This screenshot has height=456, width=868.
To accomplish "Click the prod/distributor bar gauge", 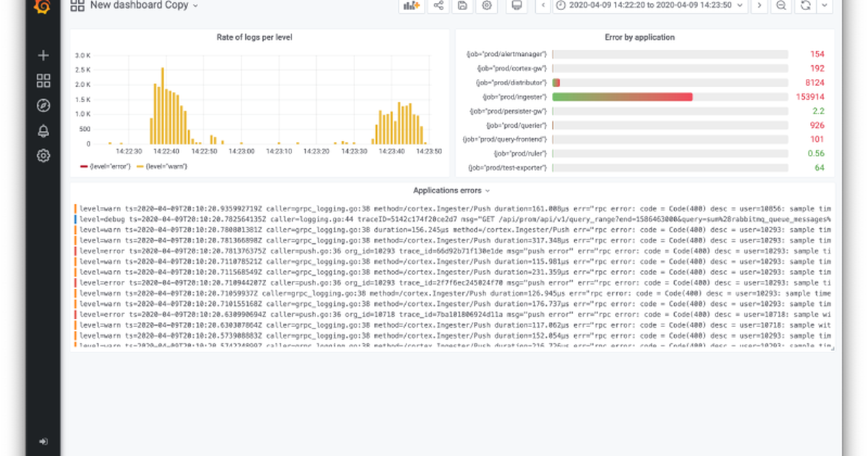I will (x=670, y=83).
